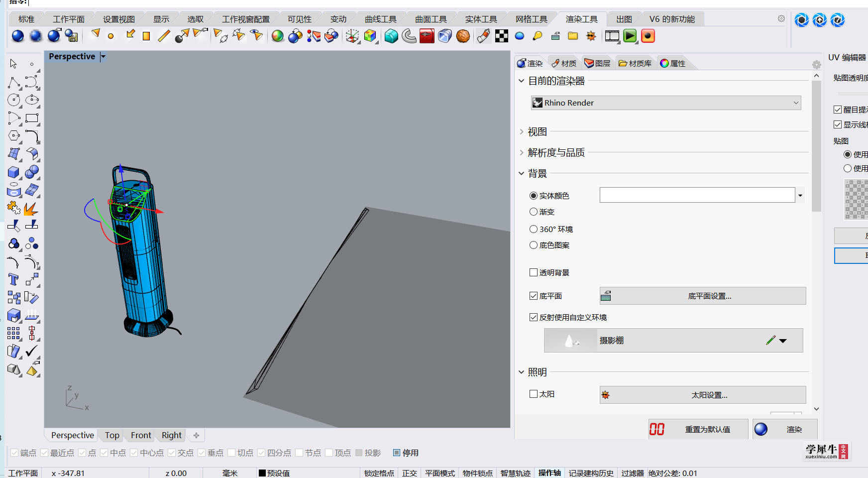Enable the 太阳 sun checkbox
The width and height of the screenshot is (868, 478).
(x=534, y=394)
